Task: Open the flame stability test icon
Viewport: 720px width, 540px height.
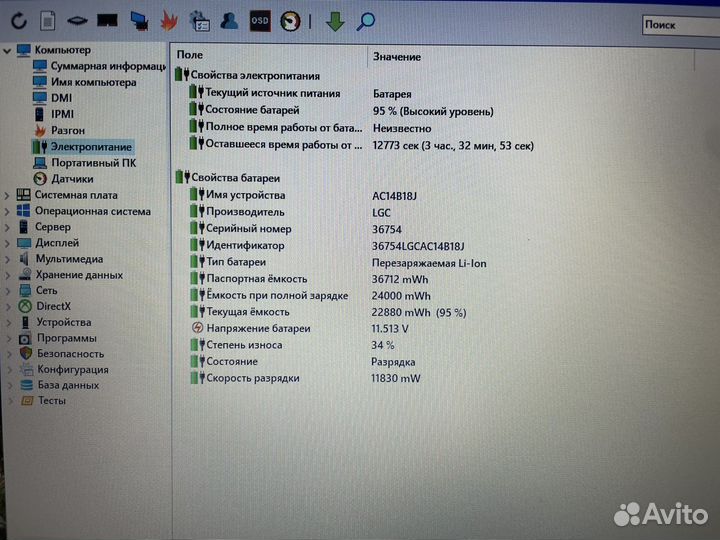Action: click(169, 21)
